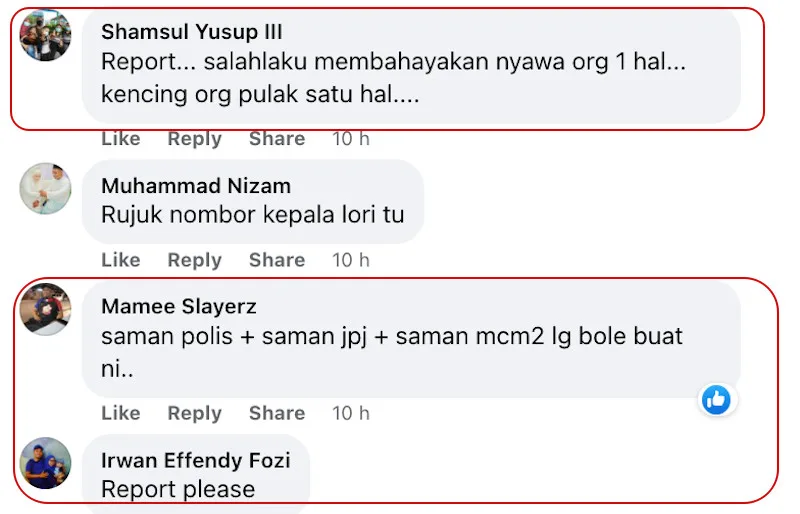
Task: Reply to Muhammad Nizam's comment
Action: (x=195, y=260)
